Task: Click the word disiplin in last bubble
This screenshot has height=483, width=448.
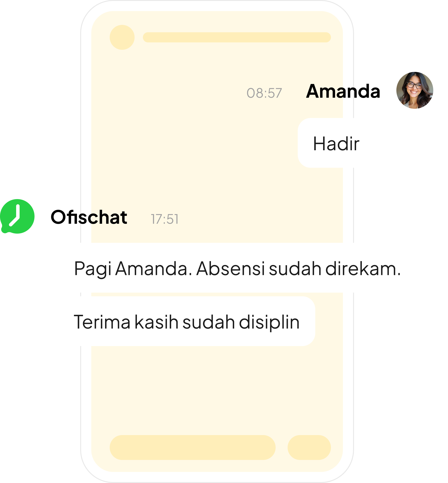Action: pyautogui.click(x=269, y=322)
